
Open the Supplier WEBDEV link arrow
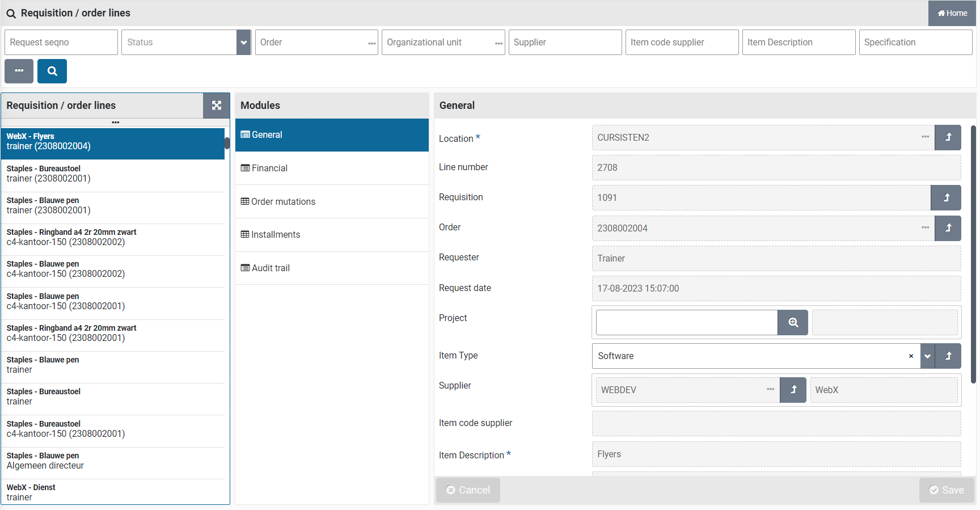pos(793,390)
